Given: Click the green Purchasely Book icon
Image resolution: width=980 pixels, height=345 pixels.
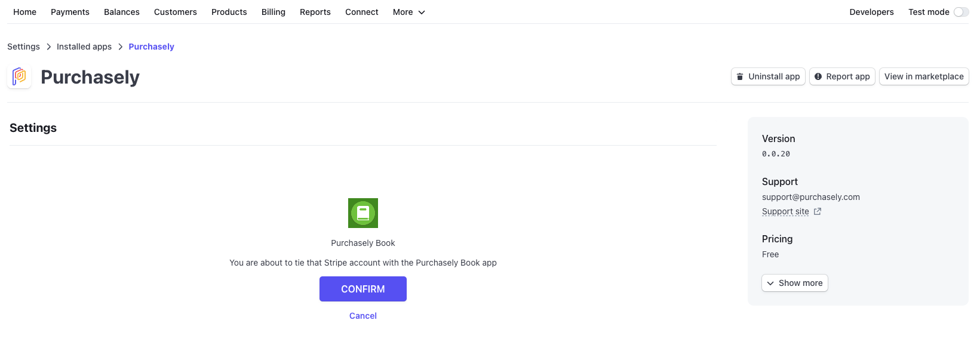Looking at the screenshot, I should click(363, 213).
